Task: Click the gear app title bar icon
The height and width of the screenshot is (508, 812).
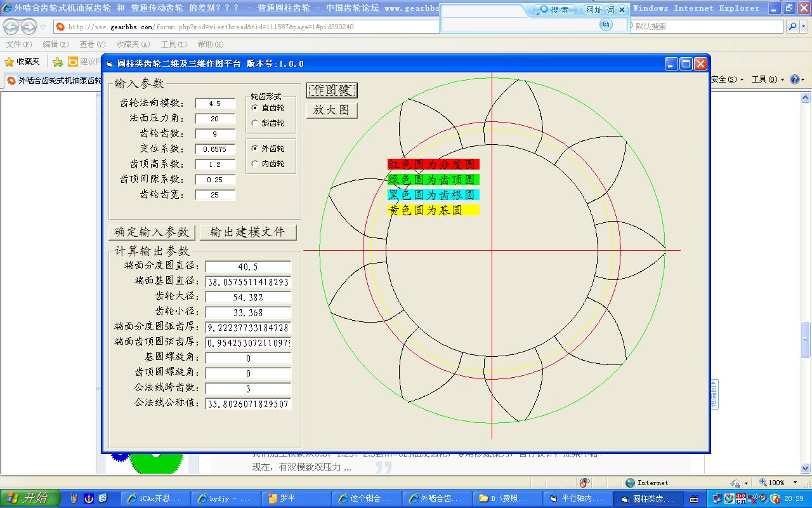Action: click(x=109, y=63)
